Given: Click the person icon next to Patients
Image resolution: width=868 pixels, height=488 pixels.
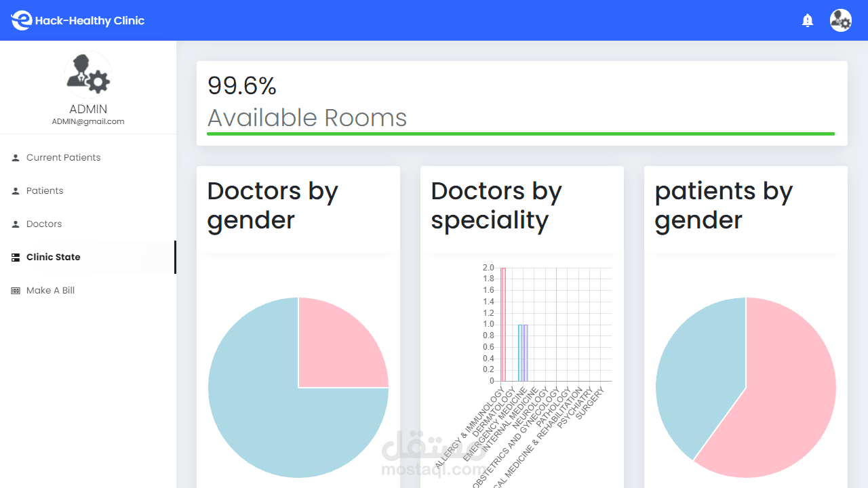Looking at the screenshot, I should click(16, 190).
